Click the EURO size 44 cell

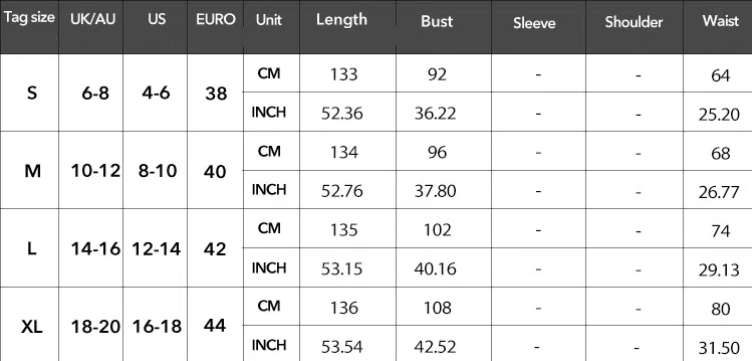pos(214,326)
